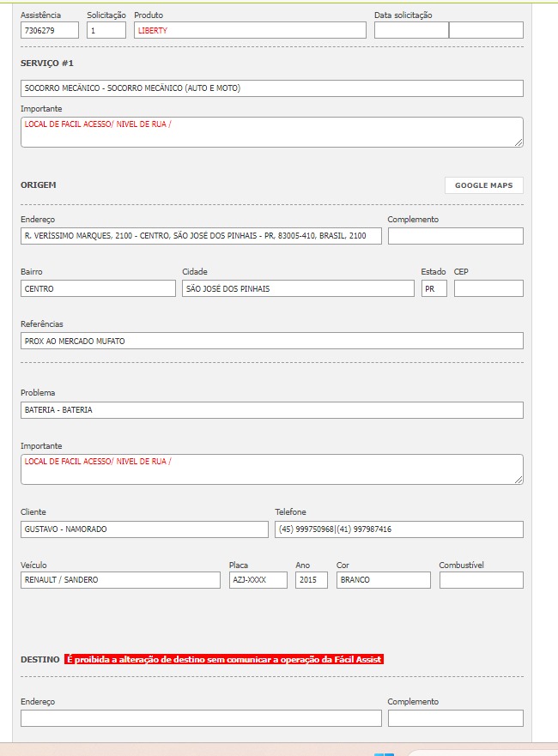Select the destination address field
Image resolution: width=558 pixels, height=756 pixels.
click(201, 718)
